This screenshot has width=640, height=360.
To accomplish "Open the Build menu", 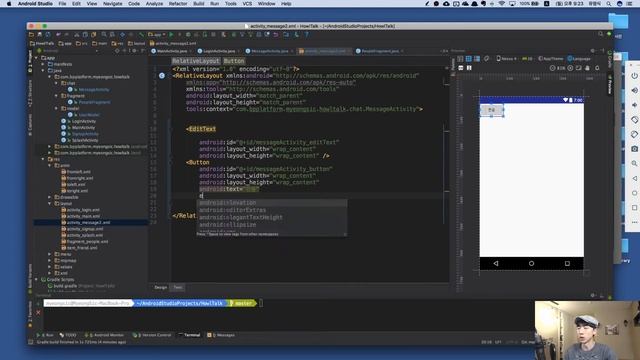I will (x=199, y=4).
